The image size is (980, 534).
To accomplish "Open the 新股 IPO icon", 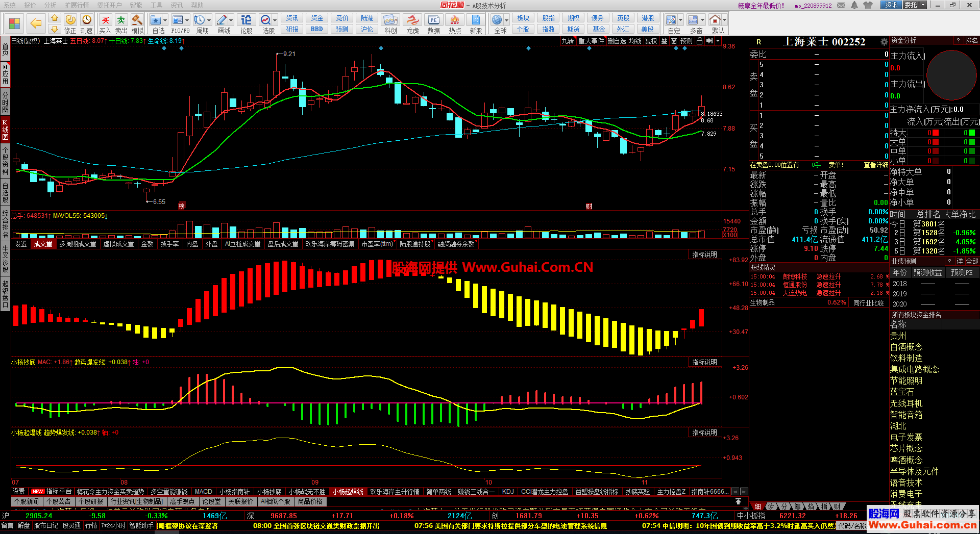I will [476, 20].
